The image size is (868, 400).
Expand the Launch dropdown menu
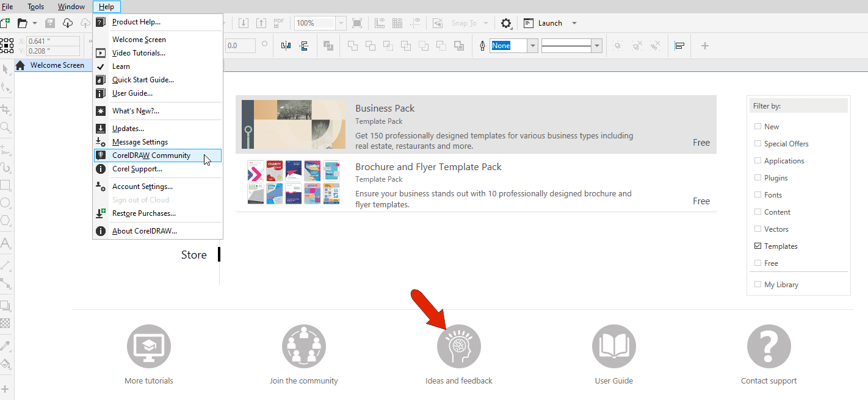tap(574, 23)
